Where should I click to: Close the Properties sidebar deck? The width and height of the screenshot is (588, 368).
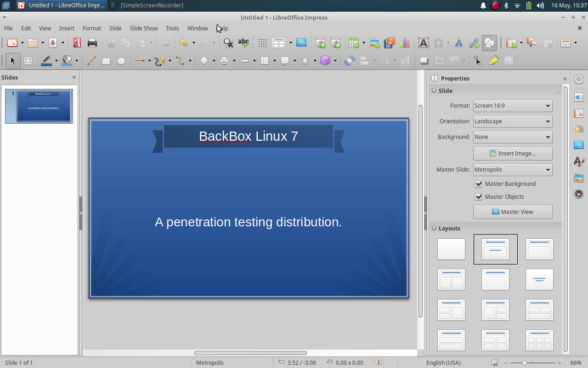(565, 79)
